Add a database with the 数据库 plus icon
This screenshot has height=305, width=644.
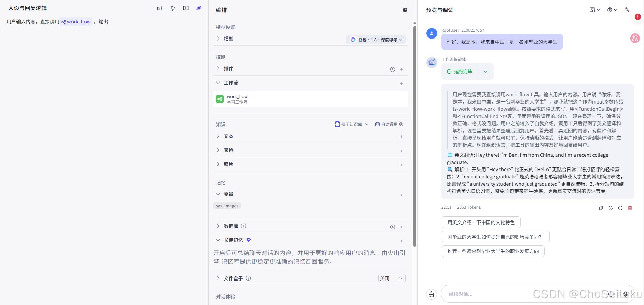(x=402, y=227)
